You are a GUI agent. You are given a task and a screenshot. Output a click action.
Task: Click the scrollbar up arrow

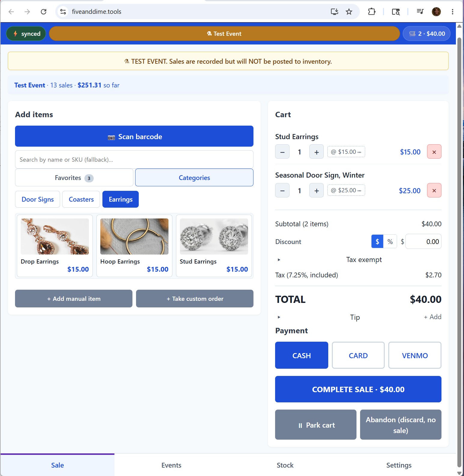(459, 26)
